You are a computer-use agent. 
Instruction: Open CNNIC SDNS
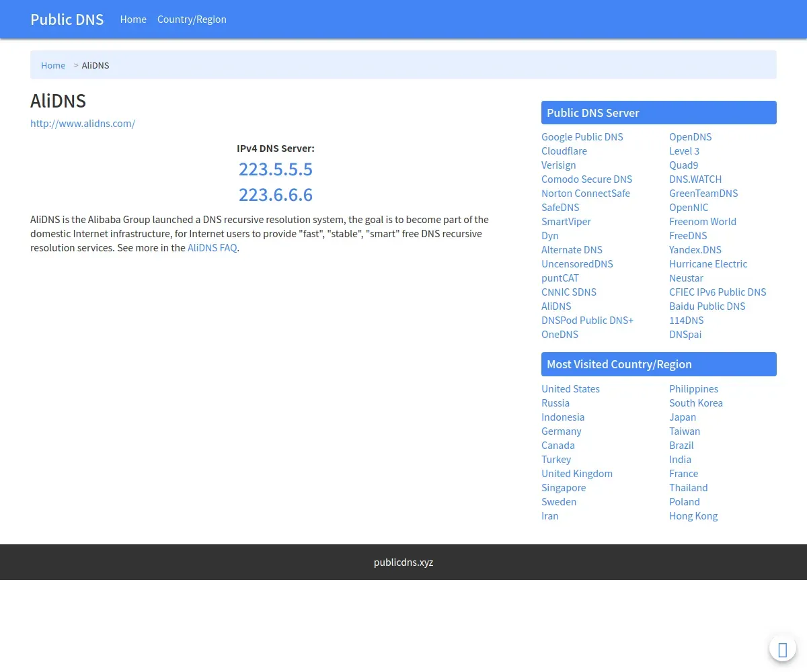[x=569, y=292]
